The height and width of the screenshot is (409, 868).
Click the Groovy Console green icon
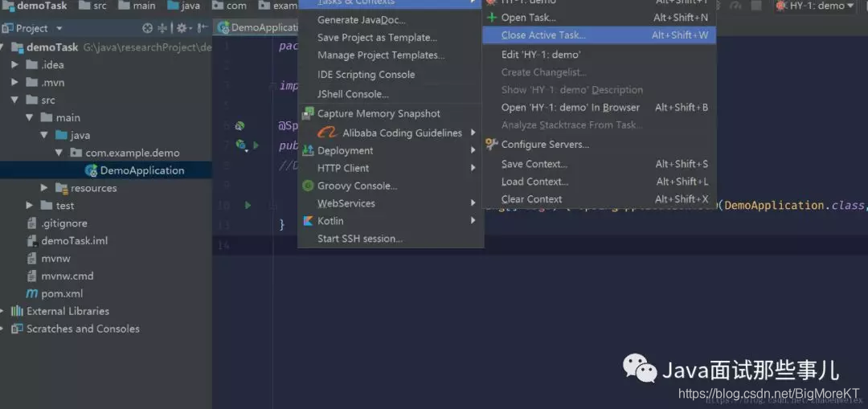tap(308, 186)
